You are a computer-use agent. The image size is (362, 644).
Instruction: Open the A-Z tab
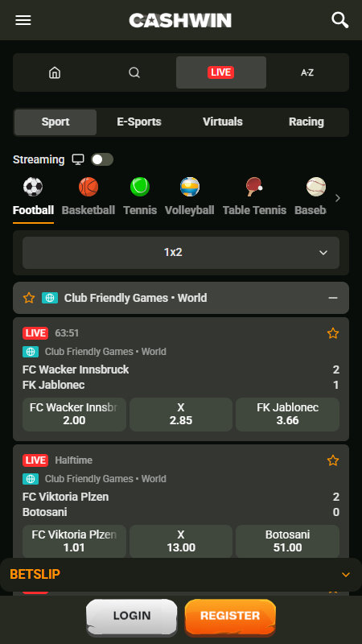307,72
